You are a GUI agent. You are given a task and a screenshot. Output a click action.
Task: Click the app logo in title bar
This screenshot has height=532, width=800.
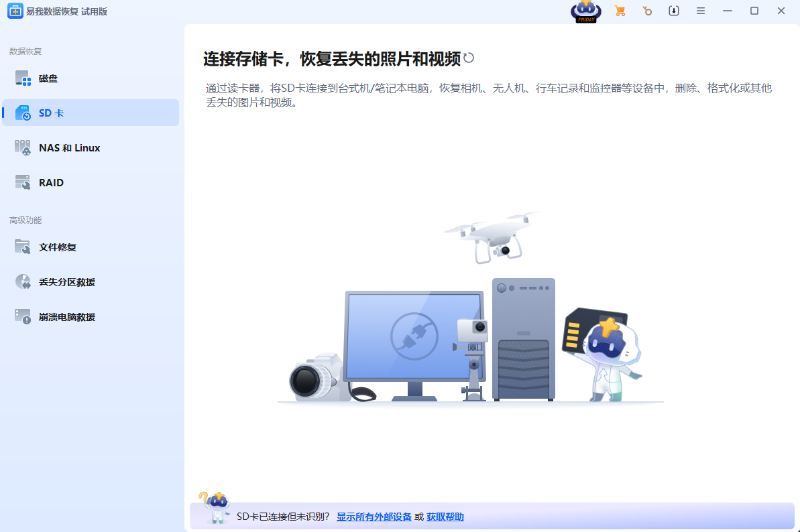[15, 11]
